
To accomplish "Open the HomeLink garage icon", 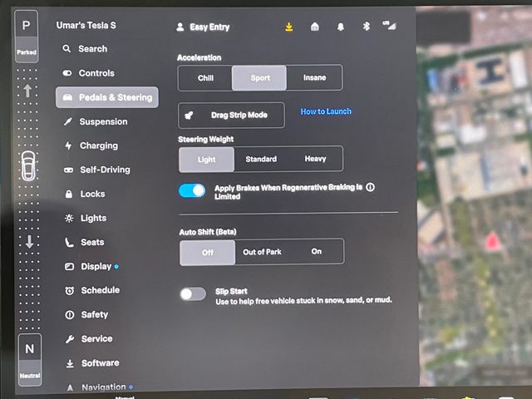I will (315, 27).
